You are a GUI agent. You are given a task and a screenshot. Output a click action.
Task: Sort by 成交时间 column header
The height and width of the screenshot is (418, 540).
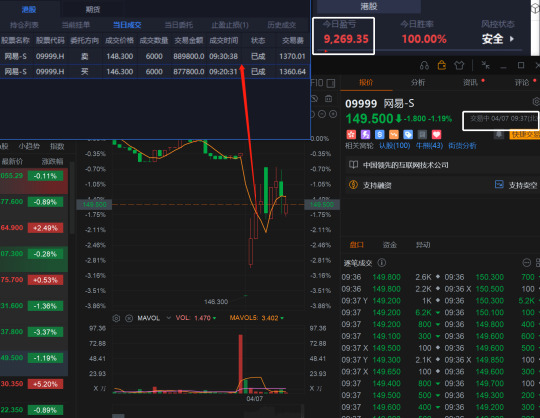(x=224, y=41)
